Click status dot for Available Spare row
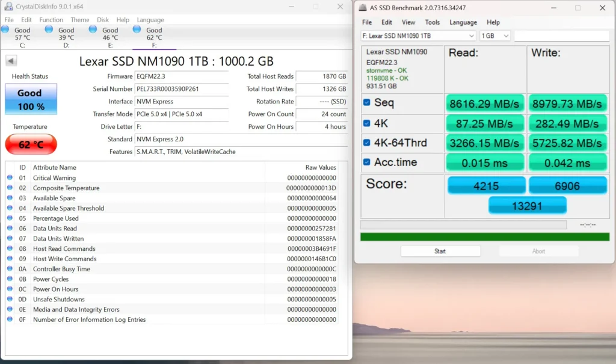The height and width of the screenshot is (364, 616). 10,198
